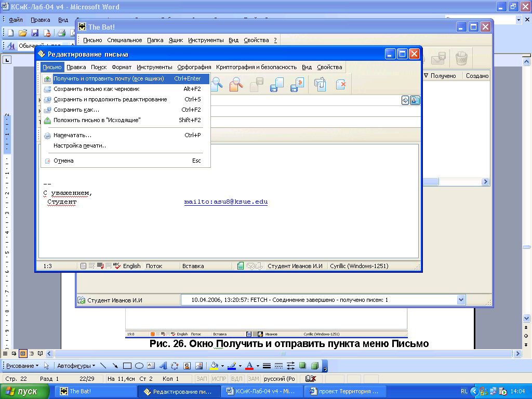The image size is (532, 399).
Task: Toggle spell-check ABC icon in editor status bar
Action: [x=117, y=266]
